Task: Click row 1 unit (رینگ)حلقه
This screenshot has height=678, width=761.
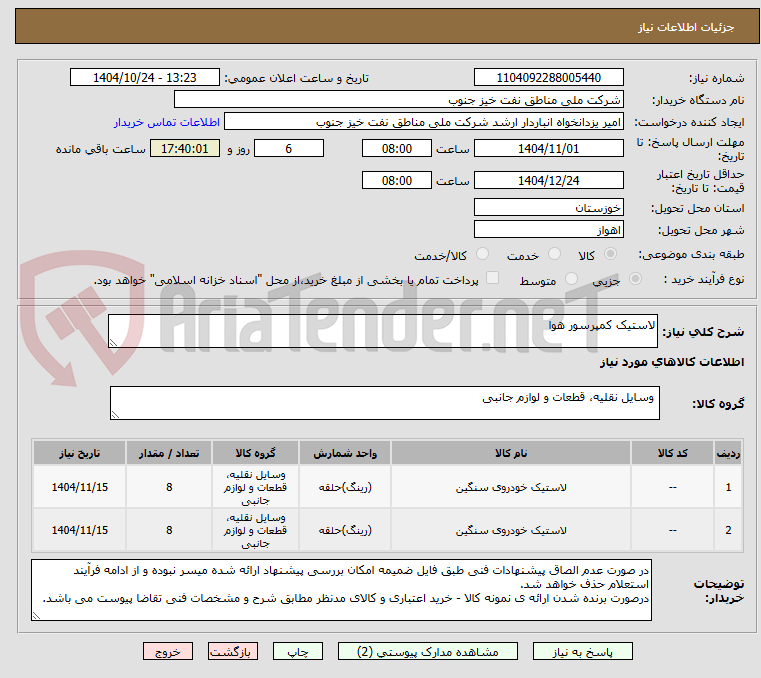Action: [x=345, y=487]
